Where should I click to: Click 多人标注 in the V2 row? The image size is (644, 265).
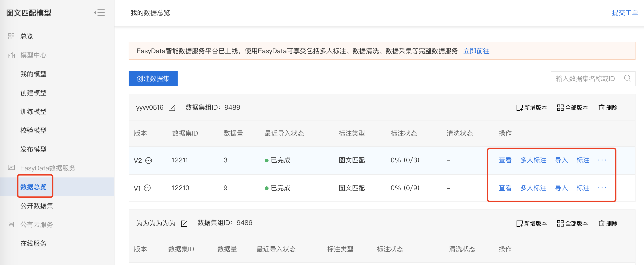pyautogui.click(x=533, y=160)
